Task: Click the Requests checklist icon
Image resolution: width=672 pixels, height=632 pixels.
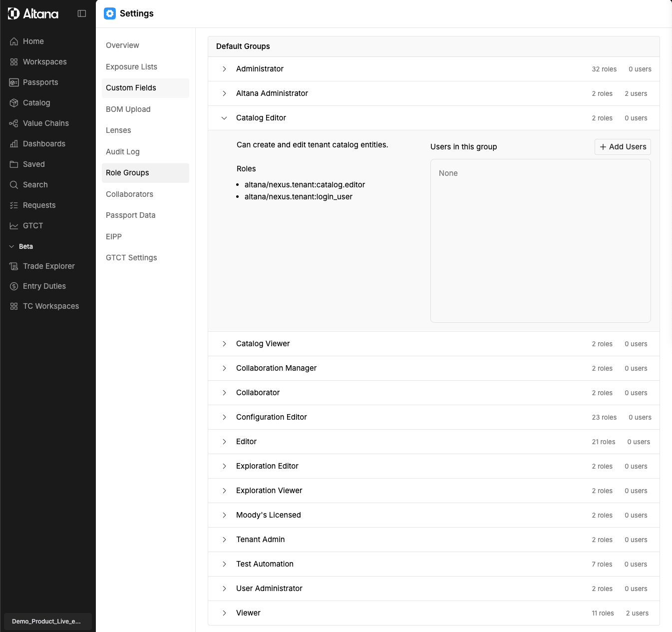Action: coord(14,205)
